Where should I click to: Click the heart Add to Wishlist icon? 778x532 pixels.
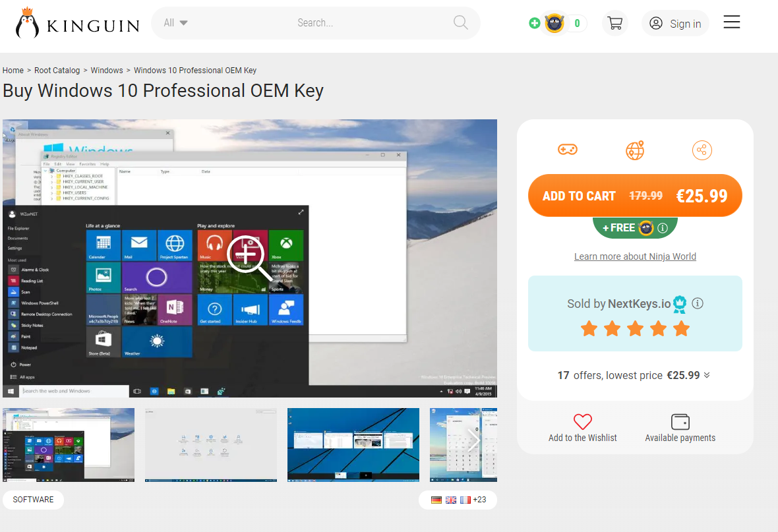tap(582, 422)
